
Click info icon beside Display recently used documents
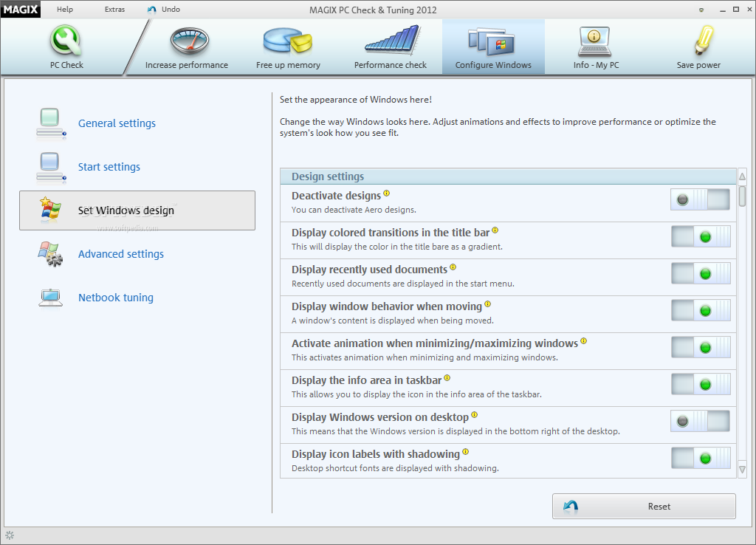[x=453, y=267]
